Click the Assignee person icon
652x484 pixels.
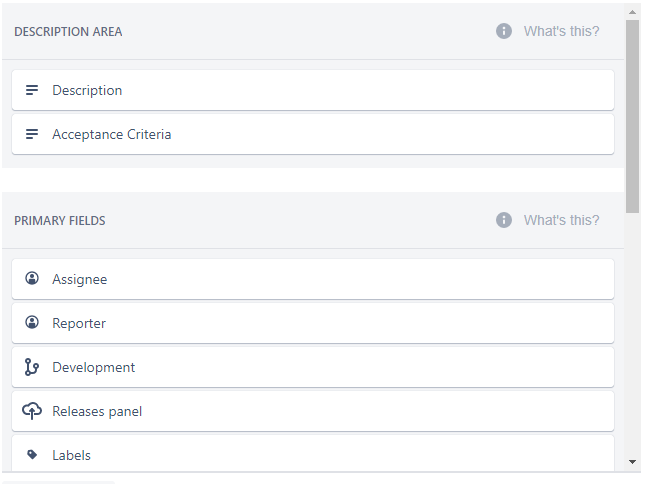(32, 279)
